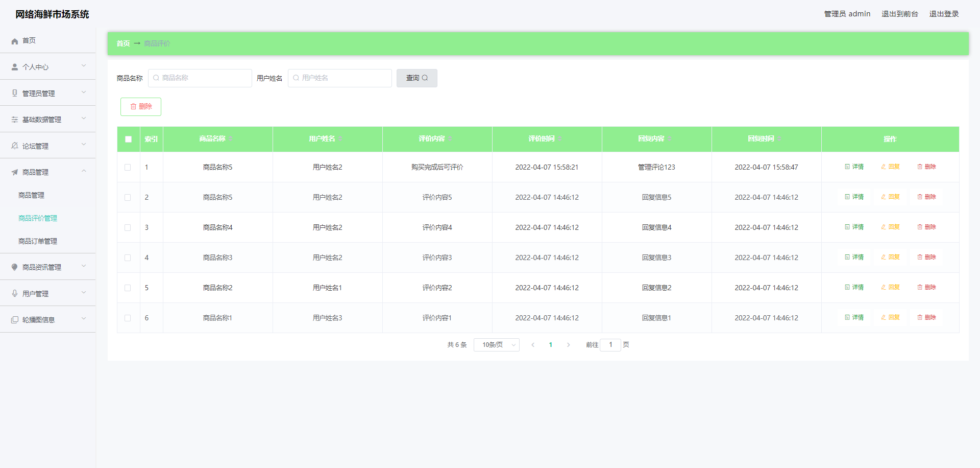Go to 首页 in the sidebar

tap(48, 40)
